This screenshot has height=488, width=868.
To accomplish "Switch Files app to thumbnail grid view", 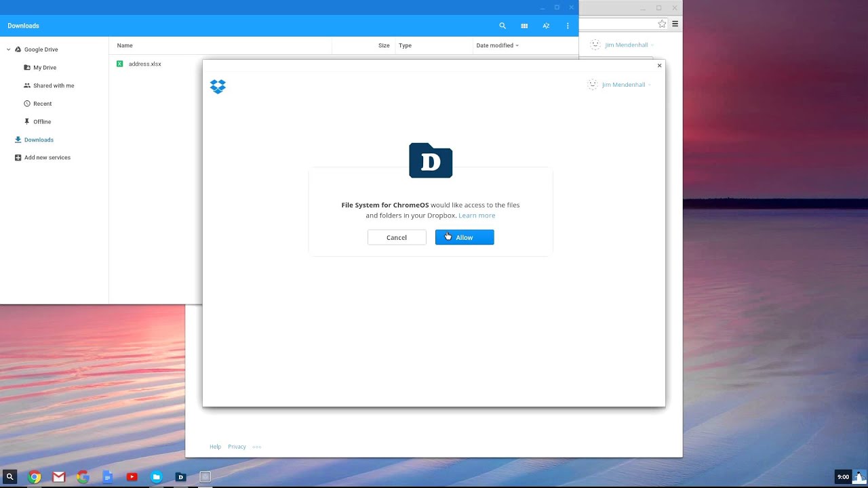I will (524, 26).
